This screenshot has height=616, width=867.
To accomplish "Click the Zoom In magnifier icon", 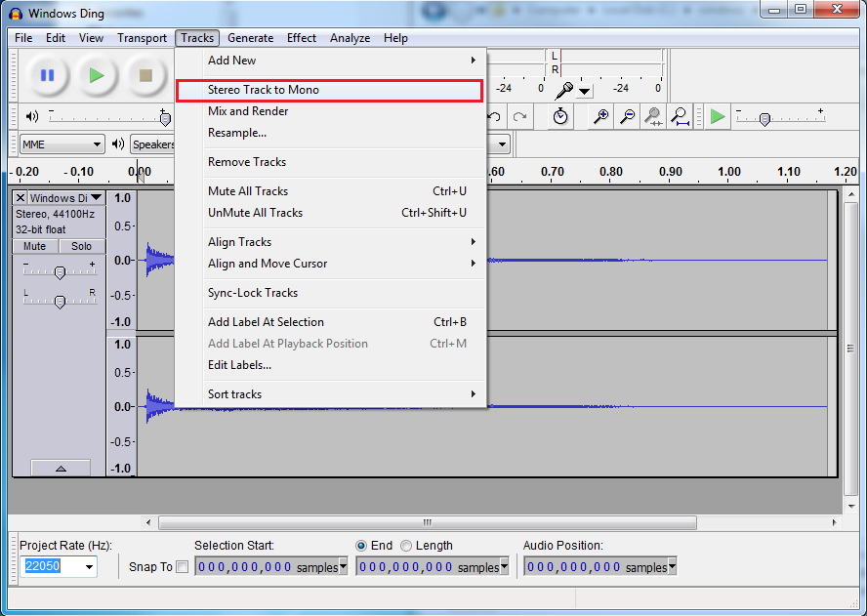I will [x=601, y=116].
